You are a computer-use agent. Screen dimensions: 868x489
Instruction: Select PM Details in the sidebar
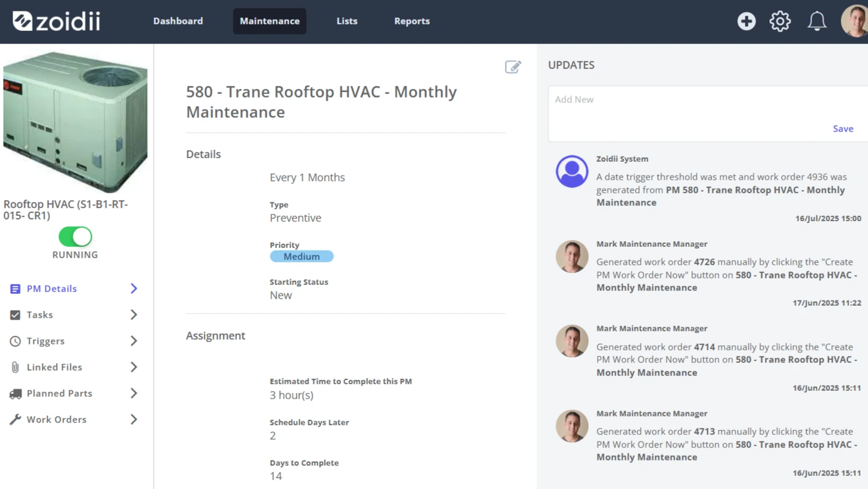tap(52, 289)
